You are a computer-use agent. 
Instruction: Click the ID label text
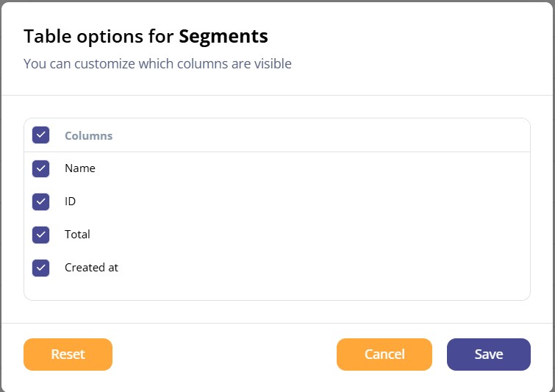click(70, 201)
